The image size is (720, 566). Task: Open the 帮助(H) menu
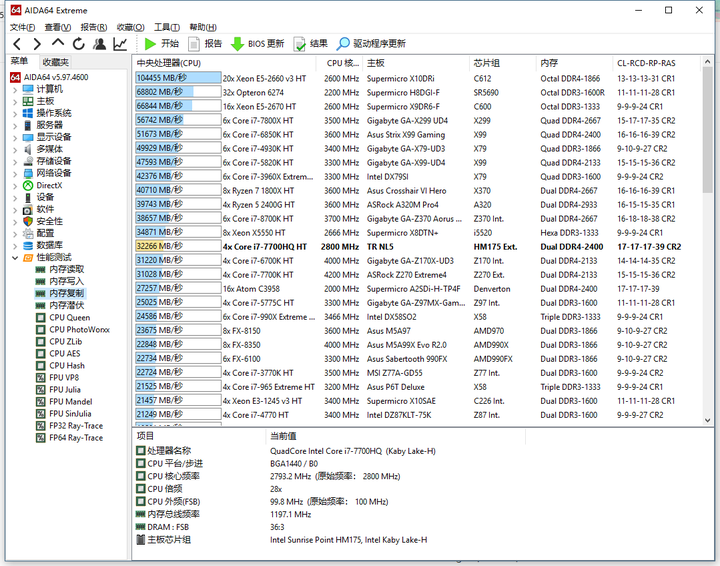click(x=203, y=28)
